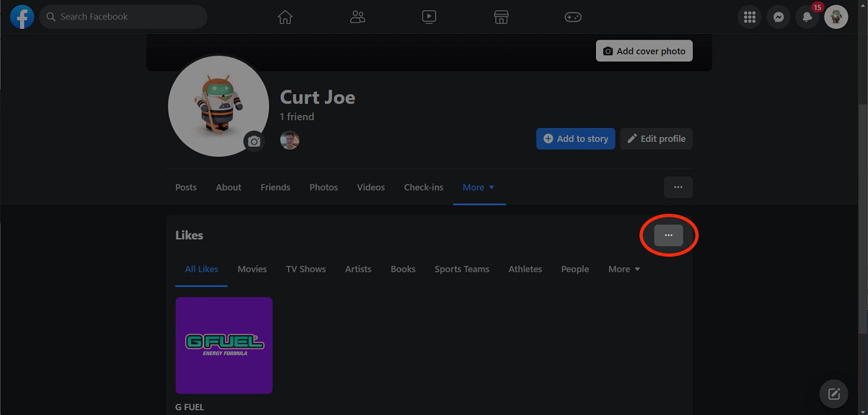The height and width of the screenshot is (415, 868).
Task: Switch to the About tab
Action: (229, 187)
